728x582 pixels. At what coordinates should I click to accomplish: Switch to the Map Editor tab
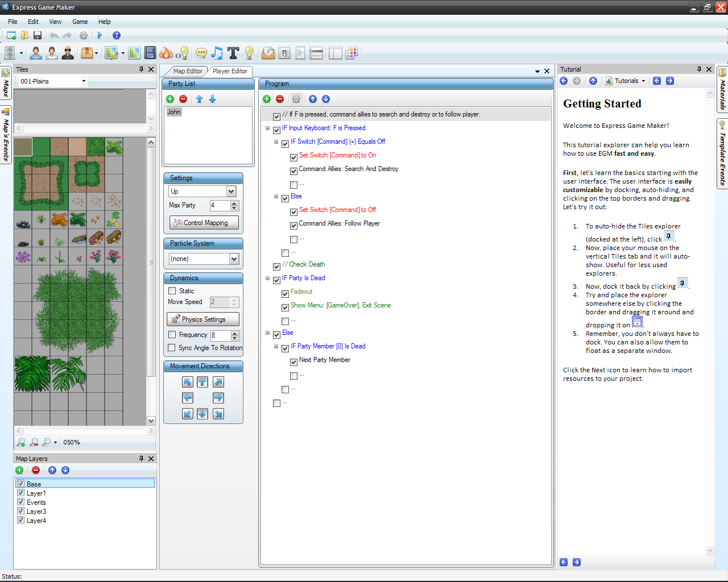tap(187, 71)
